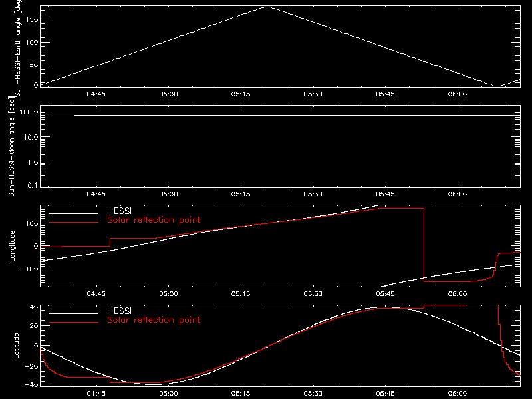Click 04:45 time label under Moon angle plot

pos(96,194)
